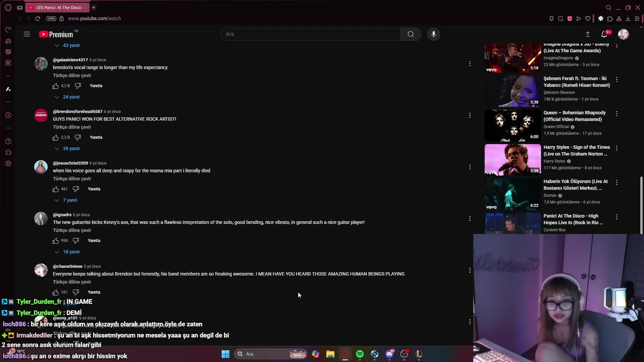Open Duman channel name in suggestions
This screenshot has height=362, width=644.
pos(550,196)
